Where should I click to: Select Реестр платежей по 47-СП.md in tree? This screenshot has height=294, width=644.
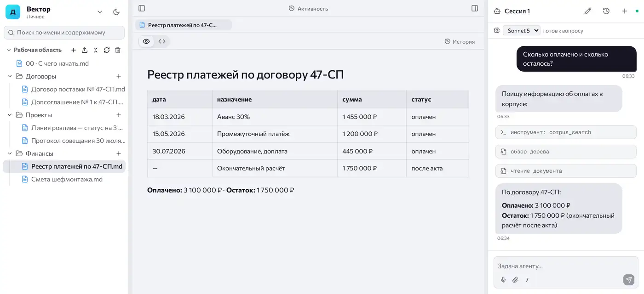point(64,166)
